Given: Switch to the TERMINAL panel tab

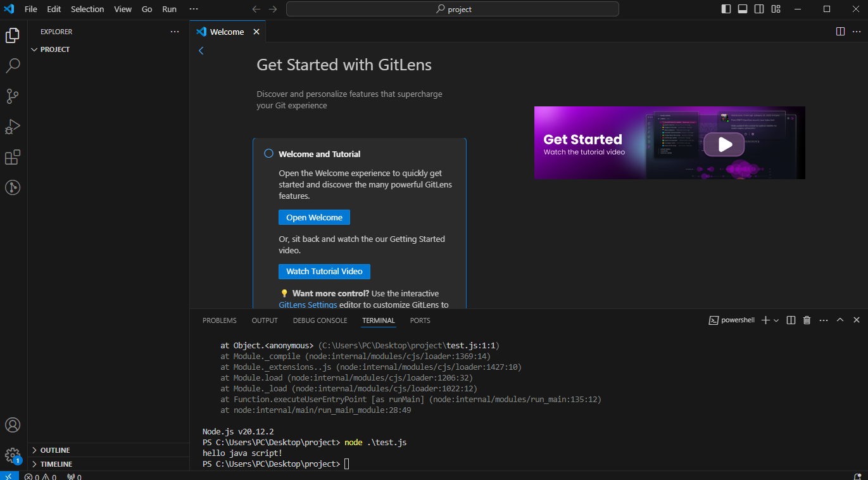Looking at the screenshot, I should pos(379,320).
